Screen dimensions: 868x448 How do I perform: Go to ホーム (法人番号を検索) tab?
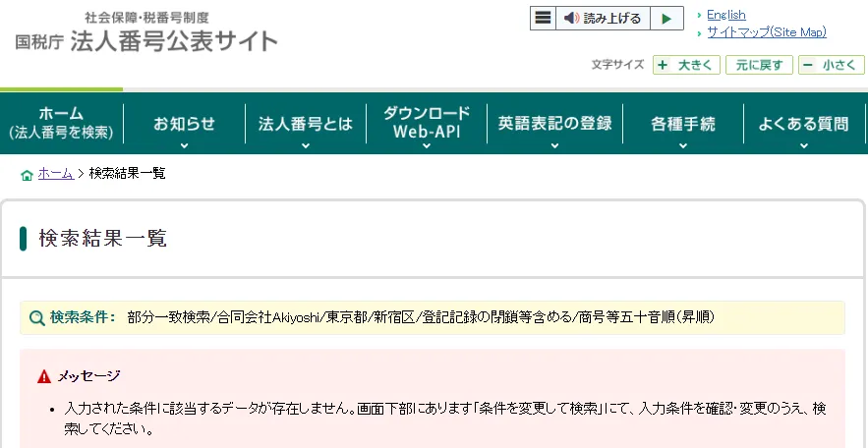(62, 123)
